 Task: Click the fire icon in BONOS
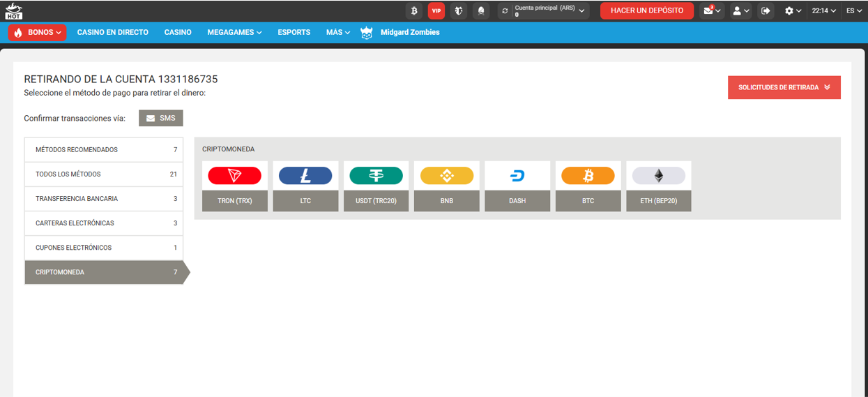[x=18, y=32]
